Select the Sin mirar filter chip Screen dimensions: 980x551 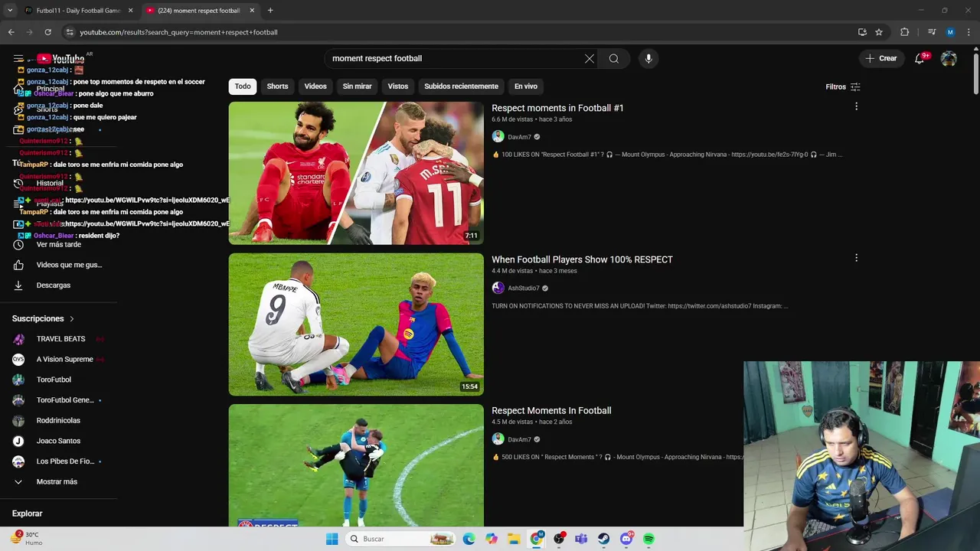coord(357,86)
